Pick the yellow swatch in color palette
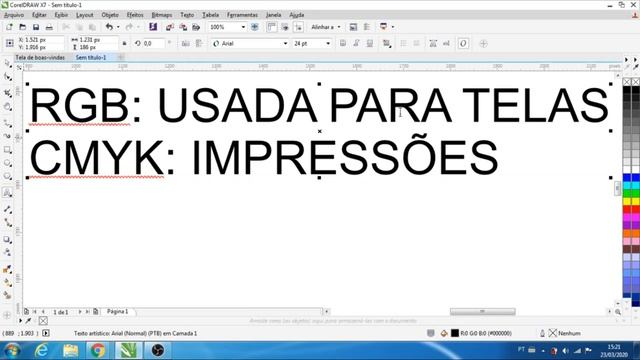 (627, 201)
